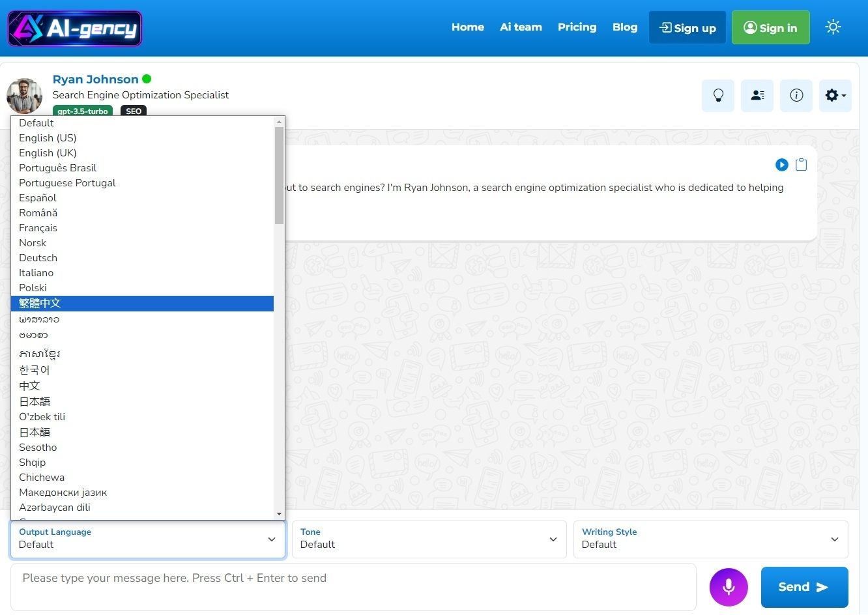Choose Deutsch in the language list
The image size is (868, 615).
[x=38, y=258]
